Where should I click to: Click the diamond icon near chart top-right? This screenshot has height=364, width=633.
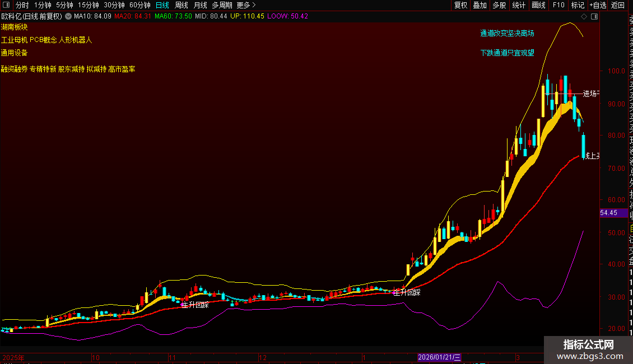point(584,16)
